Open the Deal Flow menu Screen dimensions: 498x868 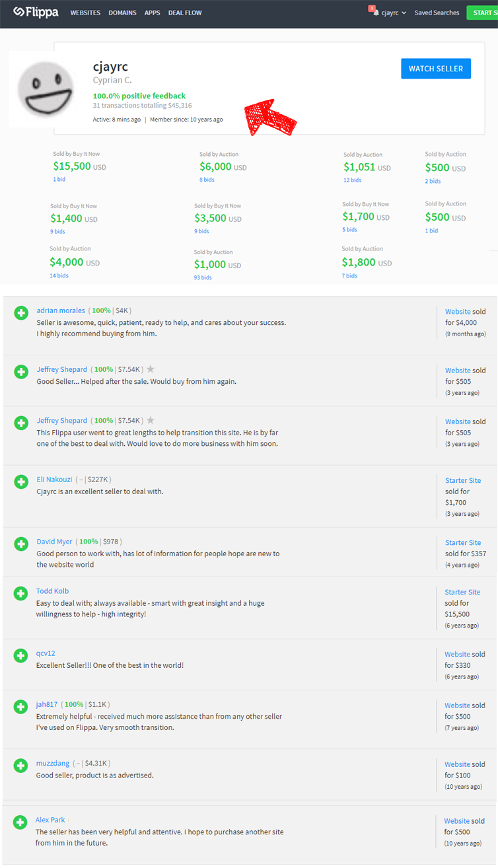185,13
